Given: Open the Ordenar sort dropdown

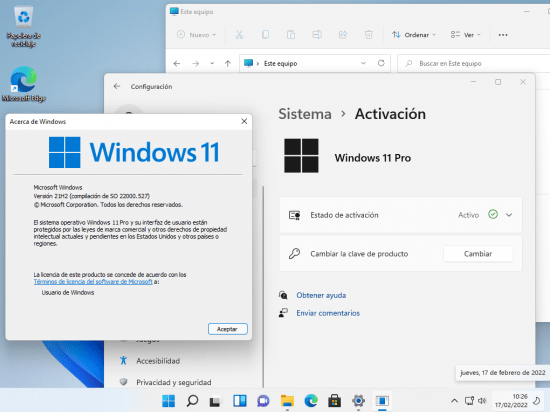Looking at the screenshot, I should [414, 35].
